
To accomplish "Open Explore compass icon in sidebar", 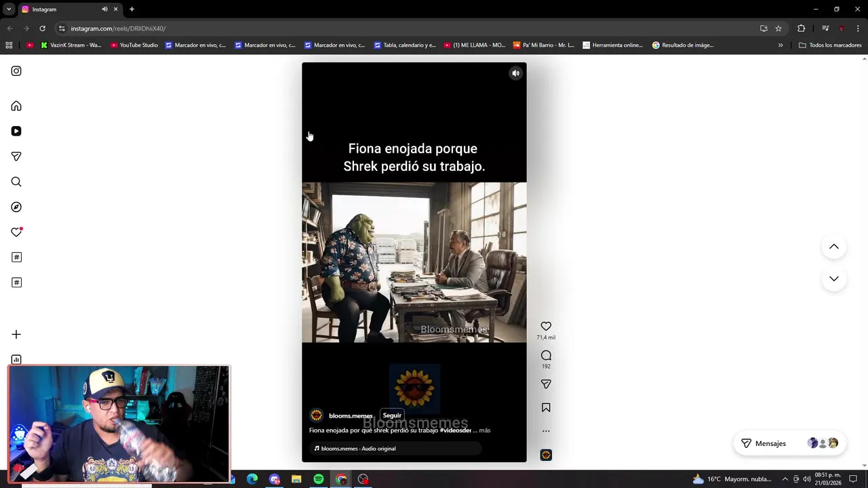I will (x=16, y=207).
